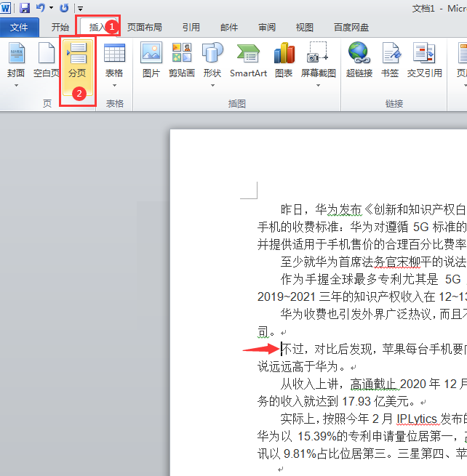Click the 屏幕截图 screenshot icon
This screenshot has height=476, width=467.
[x=318, y=52]
